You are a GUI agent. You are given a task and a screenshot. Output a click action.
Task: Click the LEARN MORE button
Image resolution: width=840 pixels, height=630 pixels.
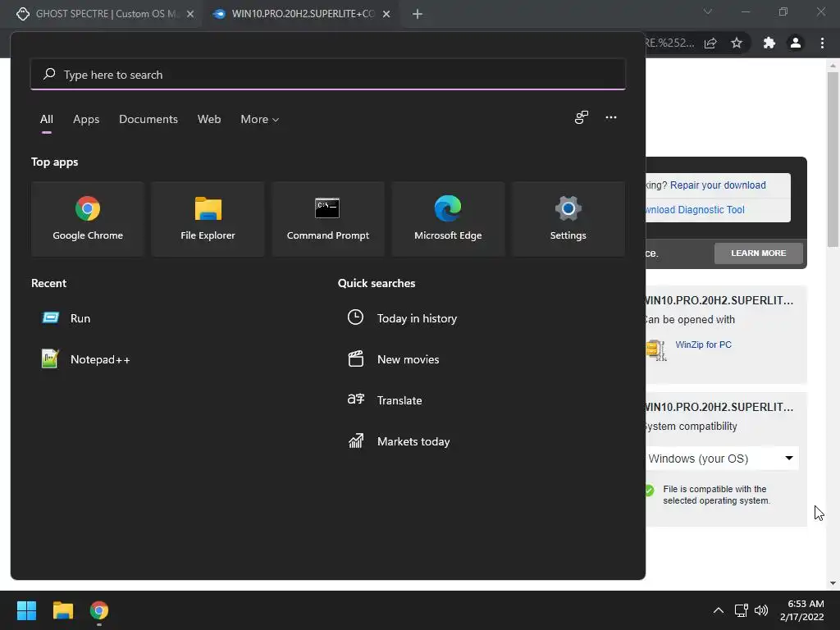point(759,253)
